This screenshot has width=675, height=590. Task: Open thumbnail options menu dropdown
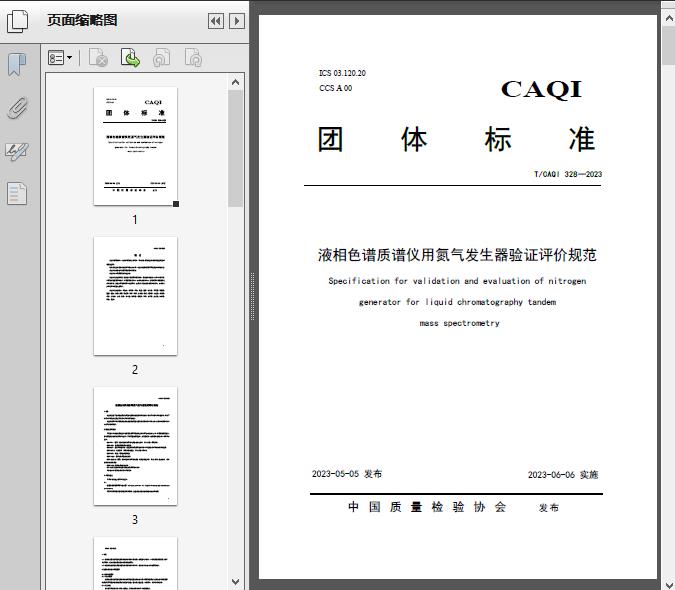coord(60,58)
